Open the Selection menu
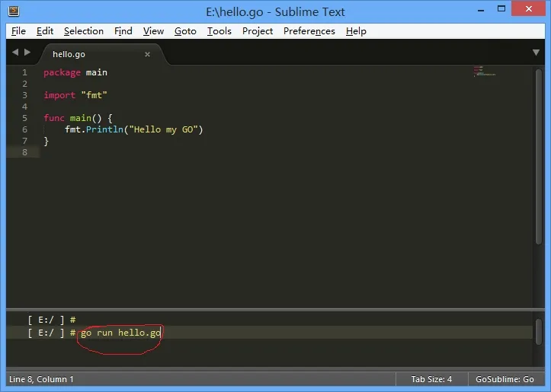 click(84, 31)
